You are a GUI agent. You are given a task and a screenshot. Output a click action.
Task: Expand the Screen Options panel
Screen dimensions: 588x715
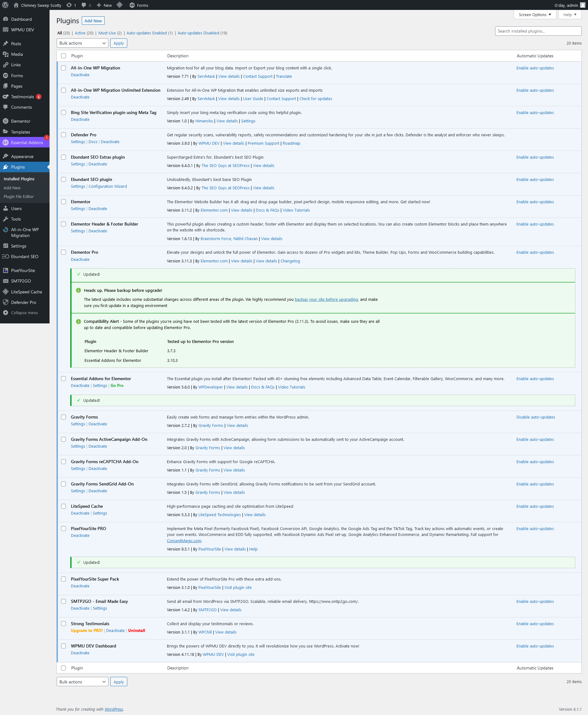click(534, 15)
